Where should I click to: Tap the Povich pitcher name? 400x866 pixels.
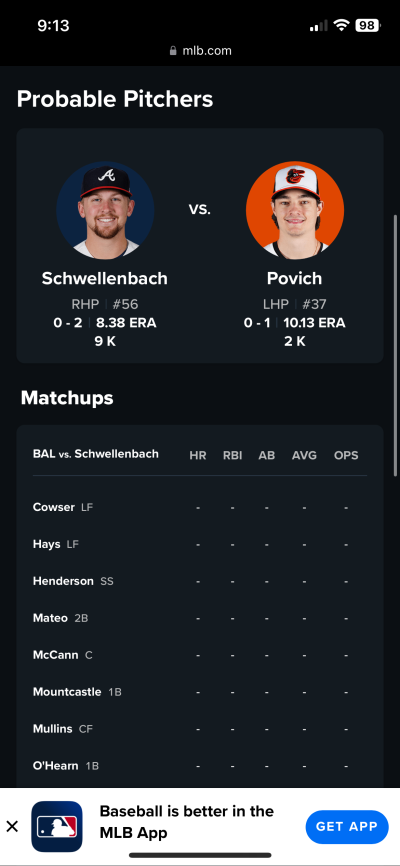click(294, 278)
